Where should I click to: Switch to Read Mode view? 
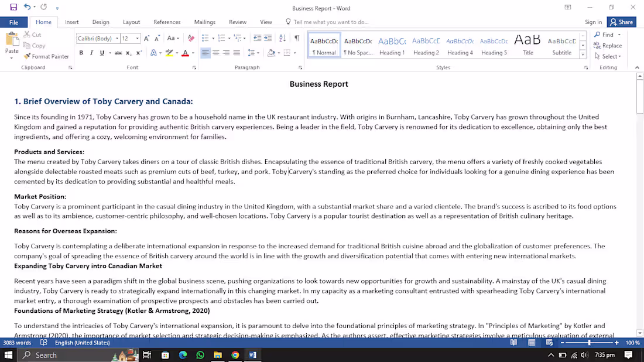pyautogui.click(x=514, y=342)
